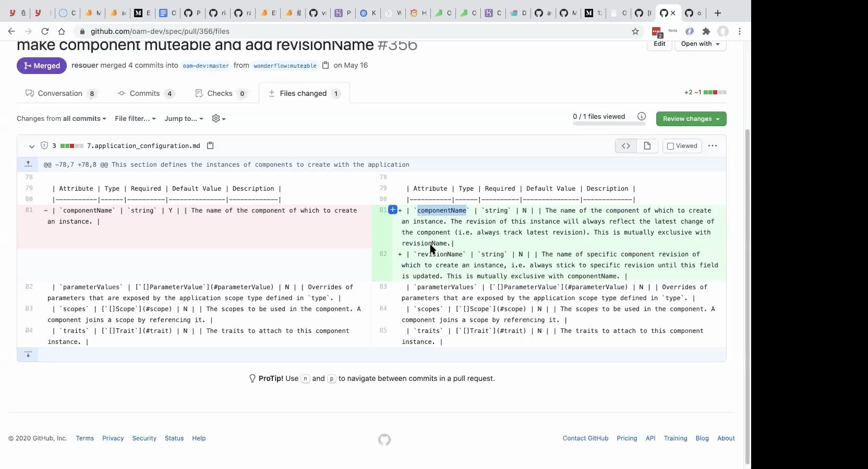The height and width of the screenshot is (469, 868).
Task: Click the files viewed progress bar
Action: click(609, 124)
